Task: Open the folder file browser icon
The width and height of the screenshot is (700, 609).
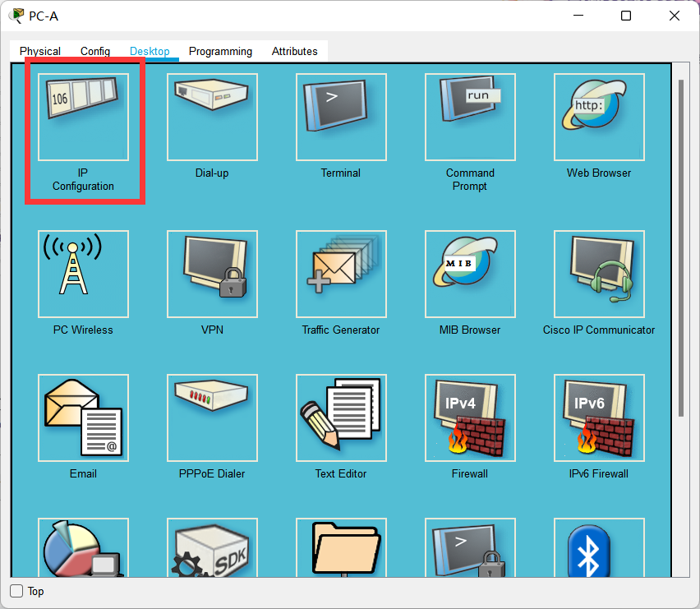Action: coord(342,547)
